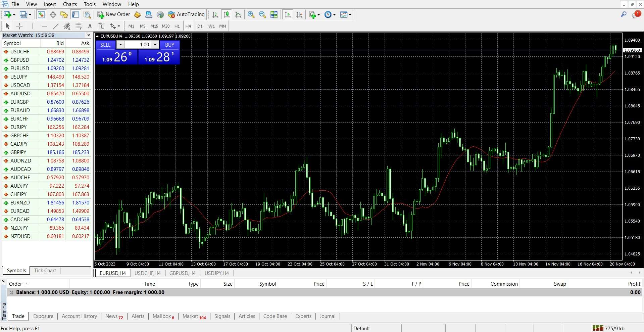Increase volume with the up stepper
The height and width of the screenshot is (332, 644).
point(155,45)
